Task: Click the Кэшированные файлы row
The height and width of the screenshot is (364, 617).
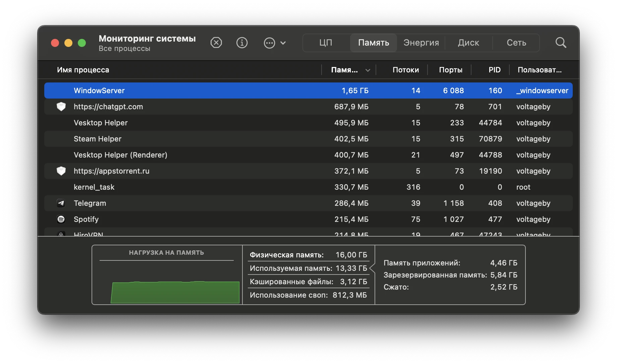Action: pyautogui.click(x=308, y=282)
